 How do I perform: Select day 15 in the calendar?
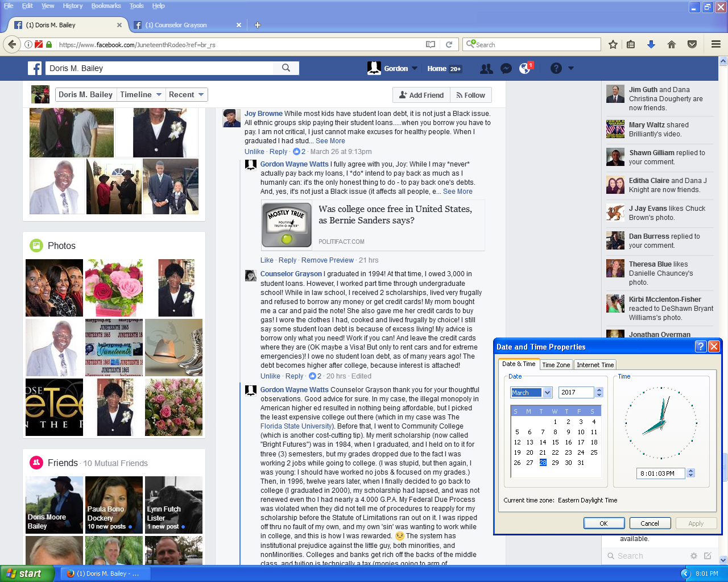[555, 442]
